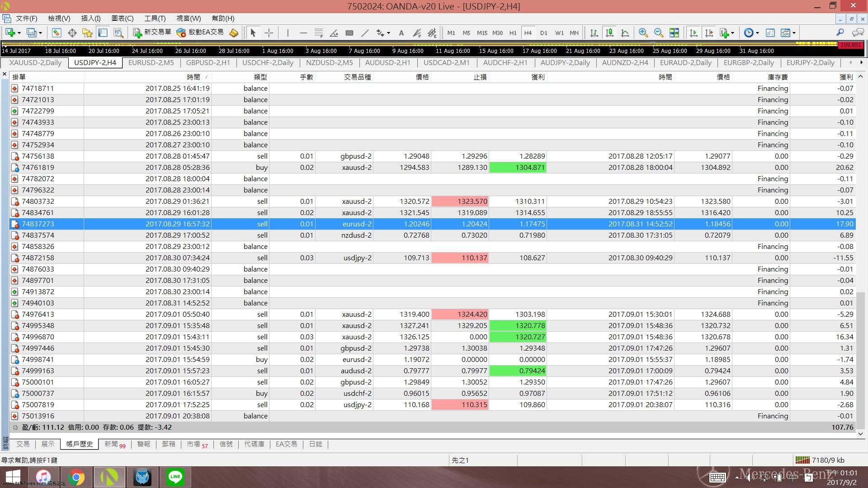
Task: Click the zoom out magnifier
Action: (x=658, y=33)
